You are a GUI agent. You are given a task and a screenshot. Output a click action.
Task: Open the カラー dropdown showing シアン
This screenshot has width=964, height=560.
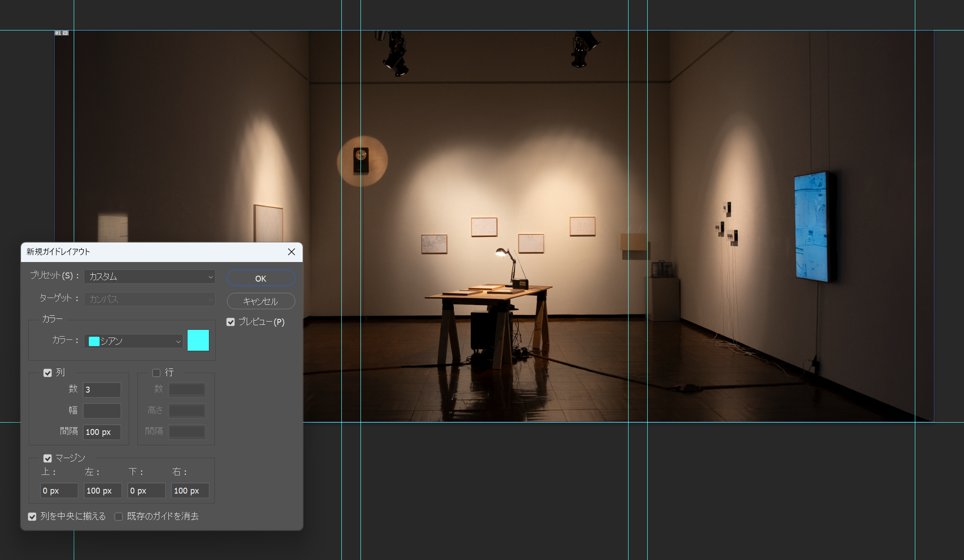134,341
